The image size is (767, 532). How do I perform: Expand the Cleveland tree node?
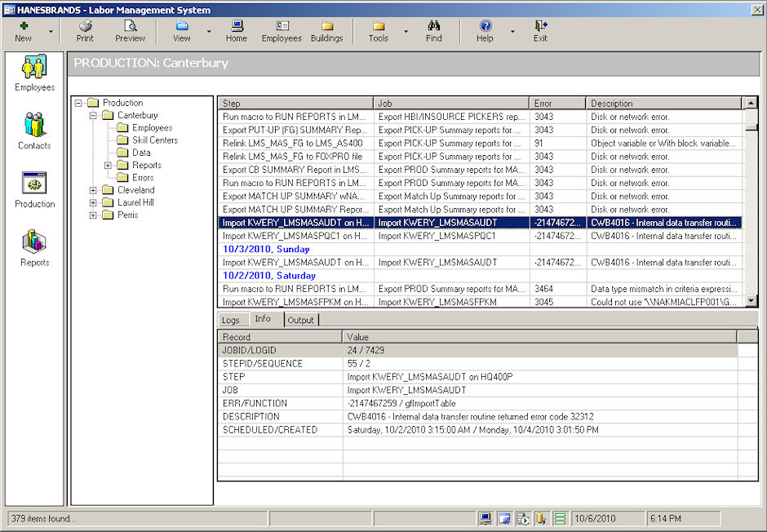point(93,190)
